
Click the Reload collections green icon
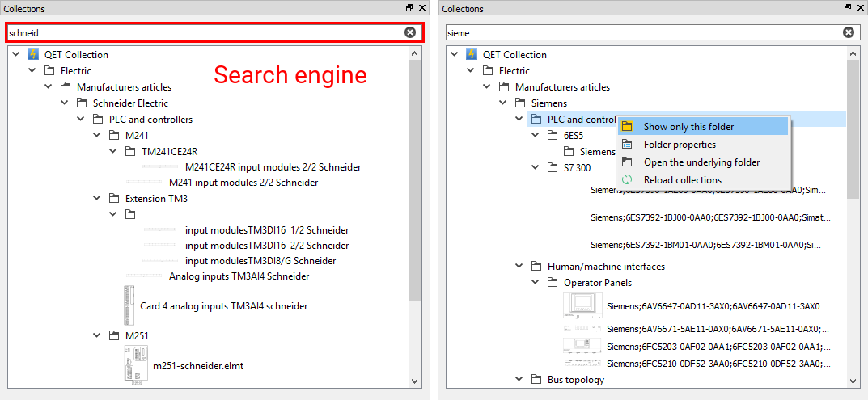[627, 180]
